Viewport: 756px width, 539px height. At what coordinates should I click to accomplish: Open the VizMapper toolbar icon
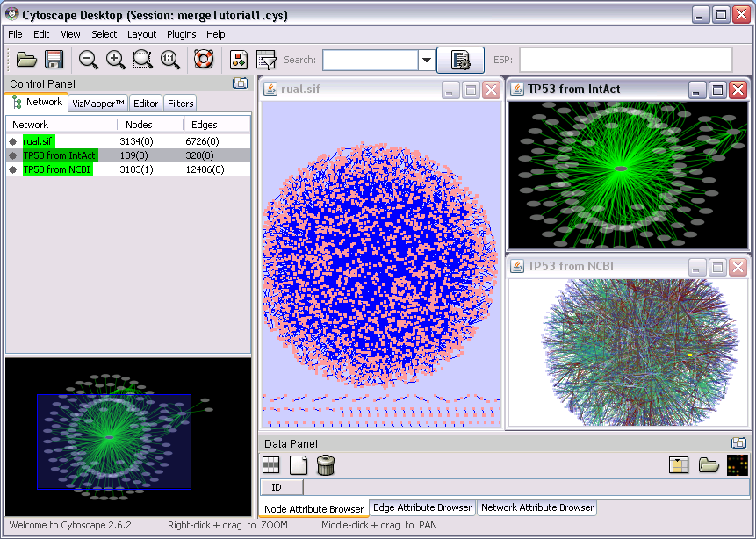click(239, 60)
